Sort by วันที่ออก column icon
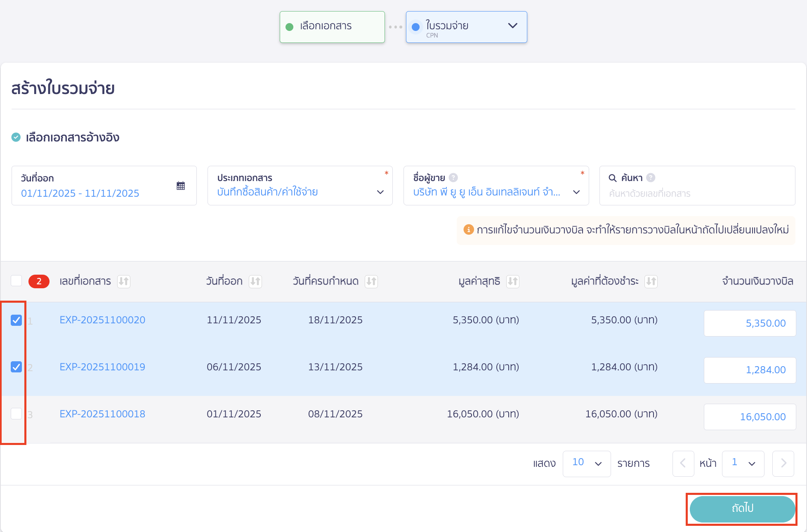Viewport: 807px width, 532px height. (255, 281)
